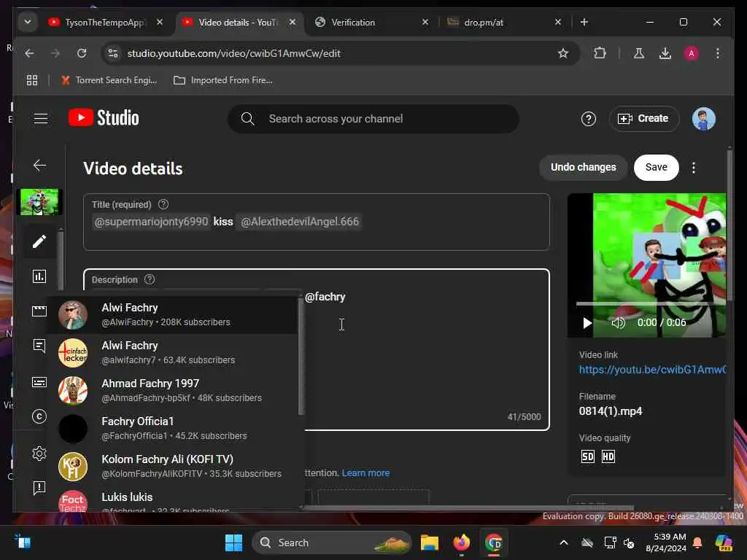The width and height of the screenshot is (747, 560).
Task: Select Lukis lukis suggestion
Action: tap(172, 499)
